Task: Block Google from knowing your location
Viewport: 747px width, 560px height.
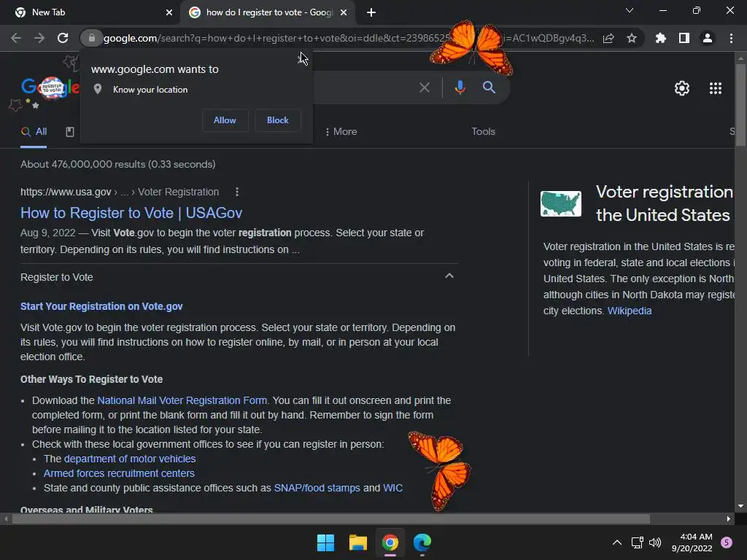Action: (x=278, y=120)
